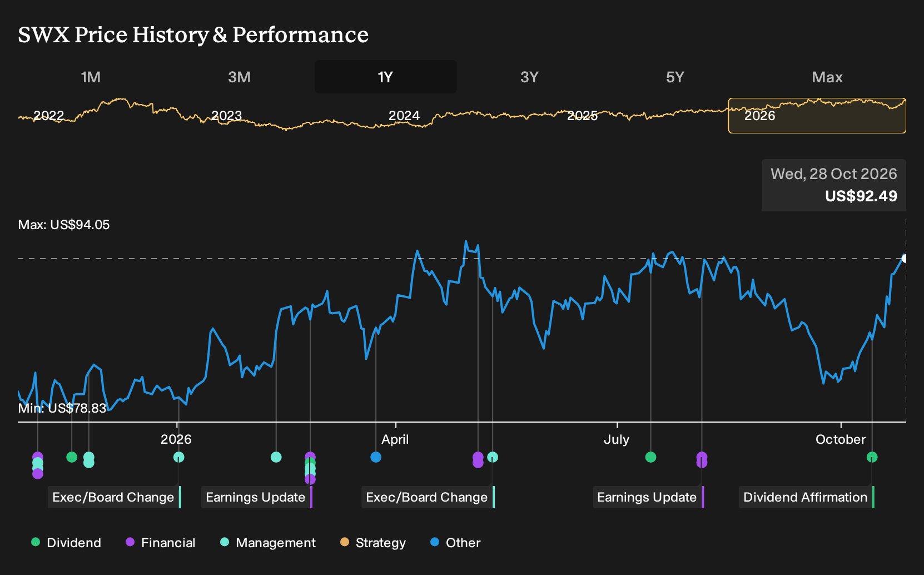This screenshot has width=924, height=575.
Task: Select 2025 on the overview mini chart
Action: pos(582,116)
